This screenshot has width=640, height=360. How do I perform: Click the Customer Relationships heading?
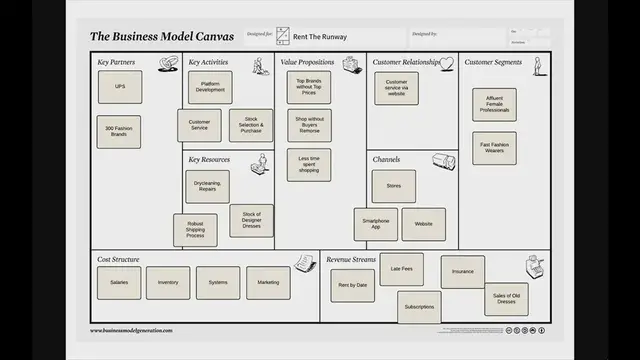[x=406, y=62]
